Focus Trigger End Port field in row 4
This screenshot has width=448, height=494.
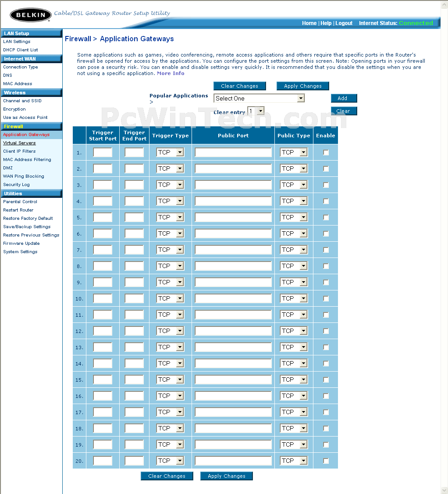click(134, 201)
